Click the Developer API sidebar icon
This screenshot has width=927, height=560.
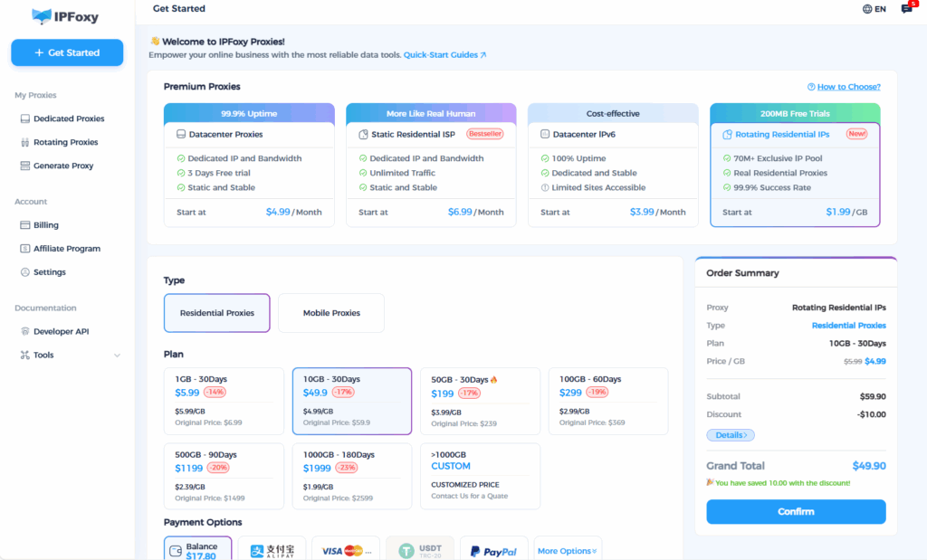click(25, 332)
